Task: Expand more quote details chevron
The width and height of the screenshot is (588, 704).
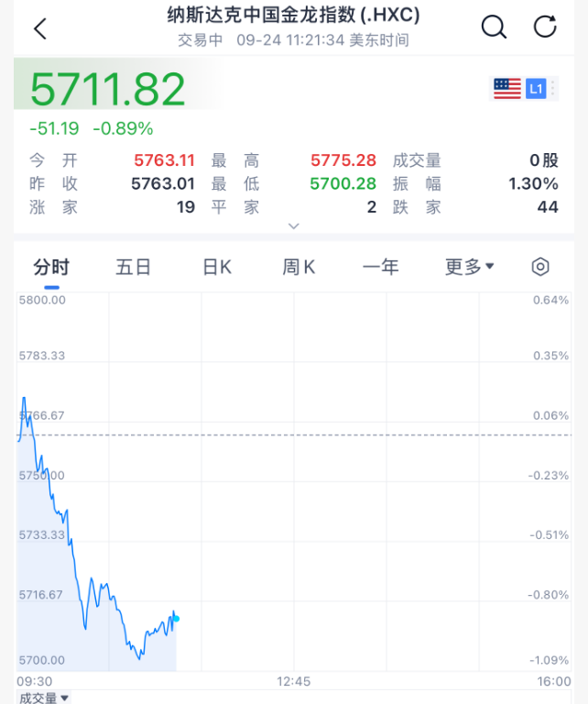Action: pyautogui.click(x=294, y=225)
